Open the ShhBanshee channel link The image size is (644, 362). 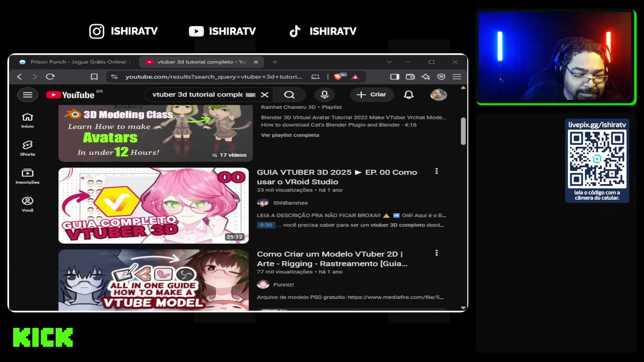click(290, 203)
